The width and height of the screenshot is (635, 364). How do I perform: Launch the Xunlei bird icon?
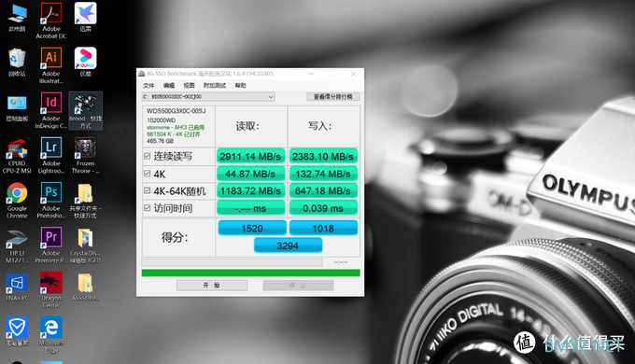[85, 18]
